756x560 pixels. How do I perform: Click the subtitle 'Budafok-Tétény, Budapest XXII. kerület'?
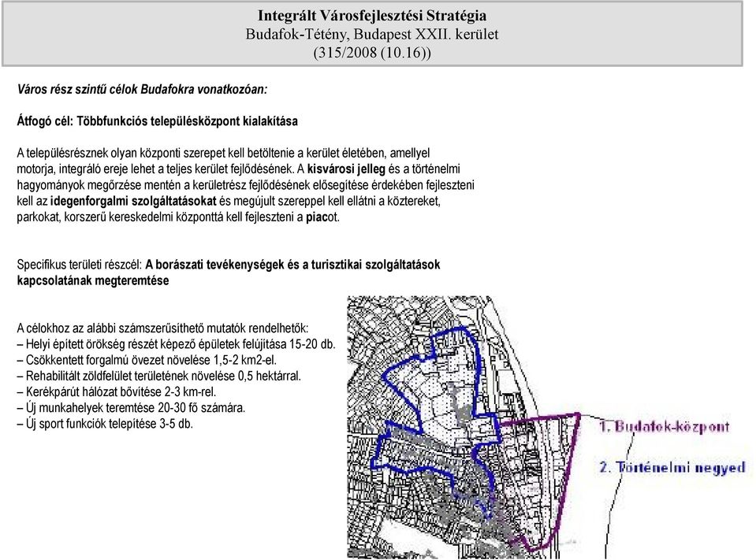[372, 34]
